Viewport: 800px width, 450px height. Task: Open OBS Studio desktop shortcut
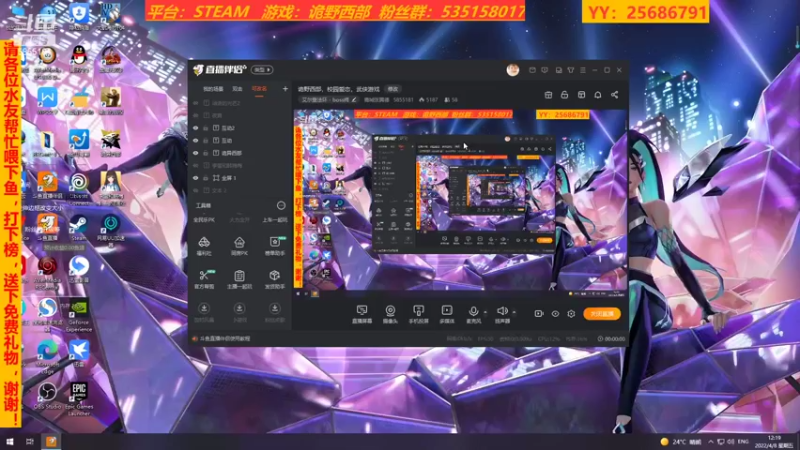pos(47,396)
